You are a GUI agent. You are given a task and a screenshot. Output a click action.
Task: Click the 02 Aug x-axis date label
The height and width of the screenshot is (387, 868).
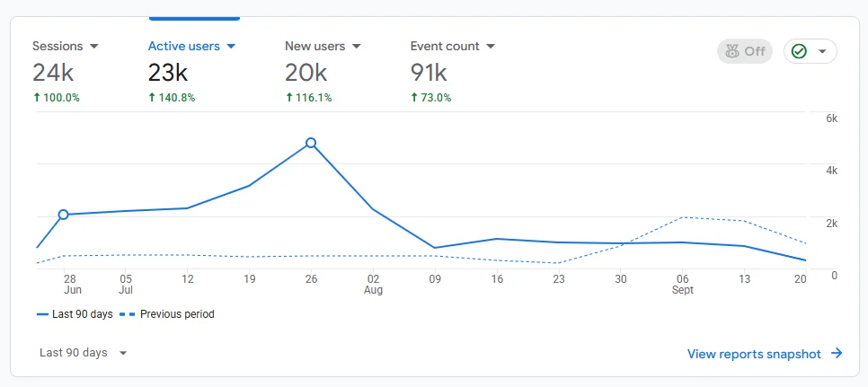point(373,285)
